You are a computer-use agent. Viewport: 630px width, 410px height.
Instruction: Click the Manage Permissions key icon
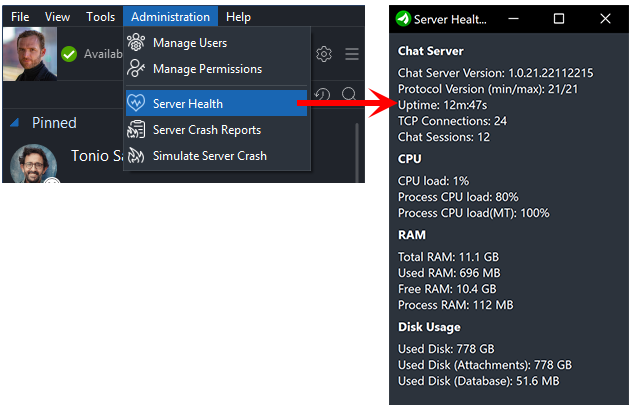tap(136, 69)
